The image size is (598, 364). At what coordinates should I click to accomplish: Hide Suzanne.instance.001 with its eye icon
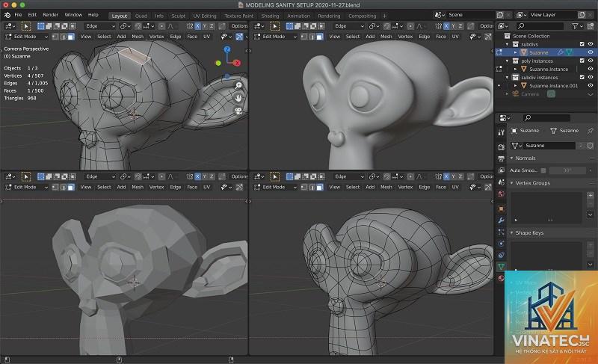coord(591,86)
